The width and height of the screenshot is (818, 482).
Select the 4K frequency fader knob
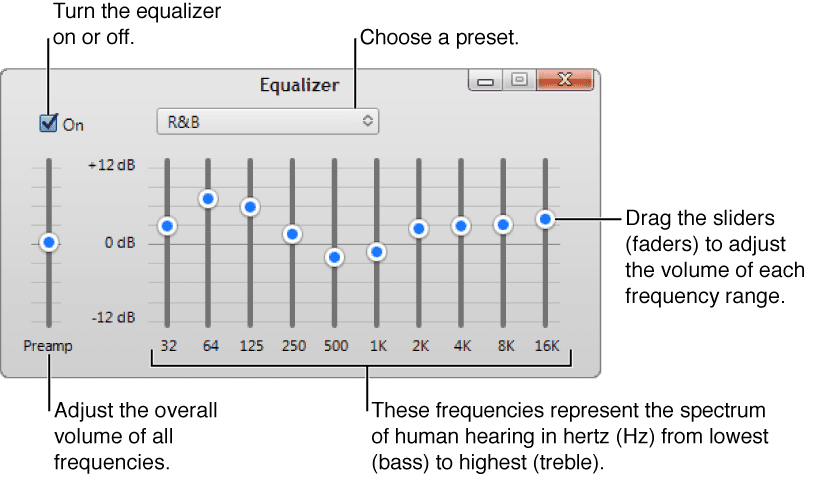pyautogui.click(x=460, y=226)
